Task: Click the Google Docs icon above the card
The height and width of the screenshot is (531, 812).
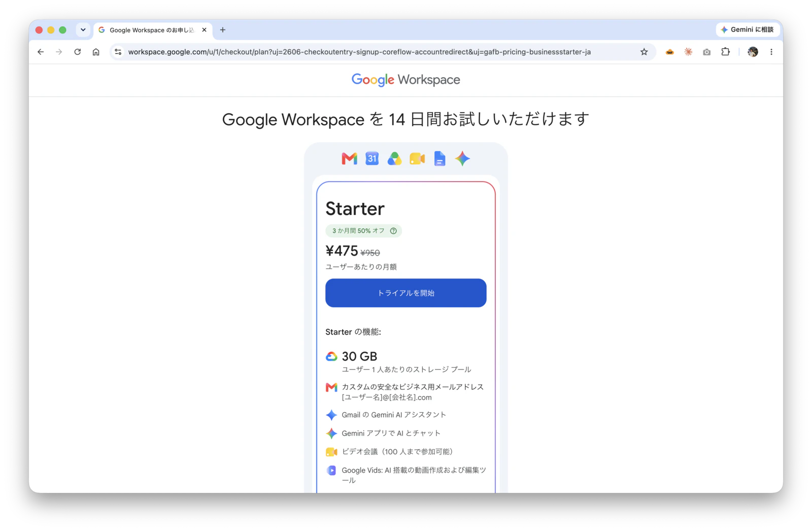Action: (x=439, y=159)
